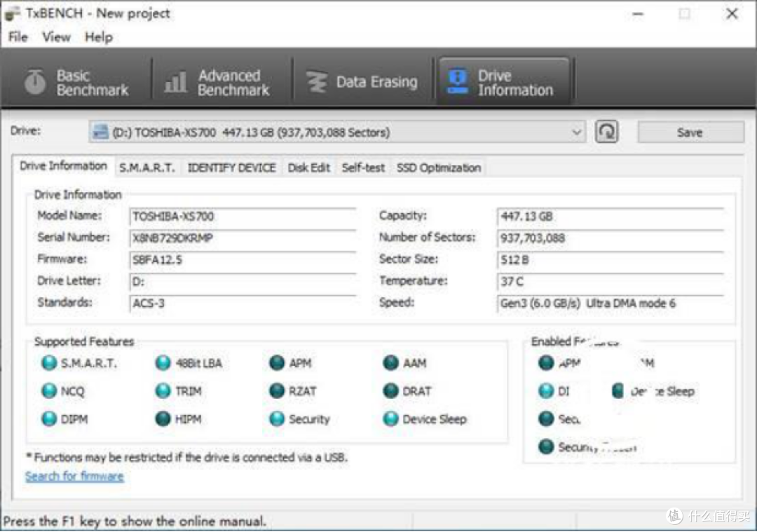Click the 48Bit LBA feature indicator
Viewport: 757px width, 532px height.
coord(163,362)
